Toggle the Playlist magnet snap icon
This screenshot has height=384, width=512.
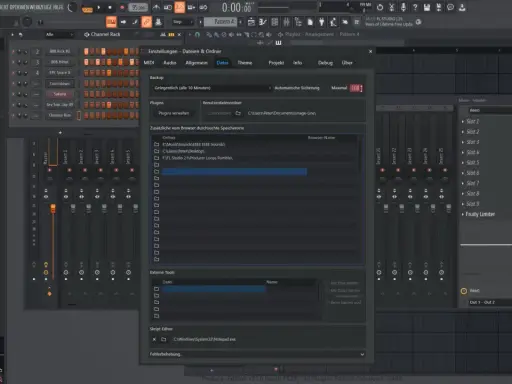tap(197, 34)
